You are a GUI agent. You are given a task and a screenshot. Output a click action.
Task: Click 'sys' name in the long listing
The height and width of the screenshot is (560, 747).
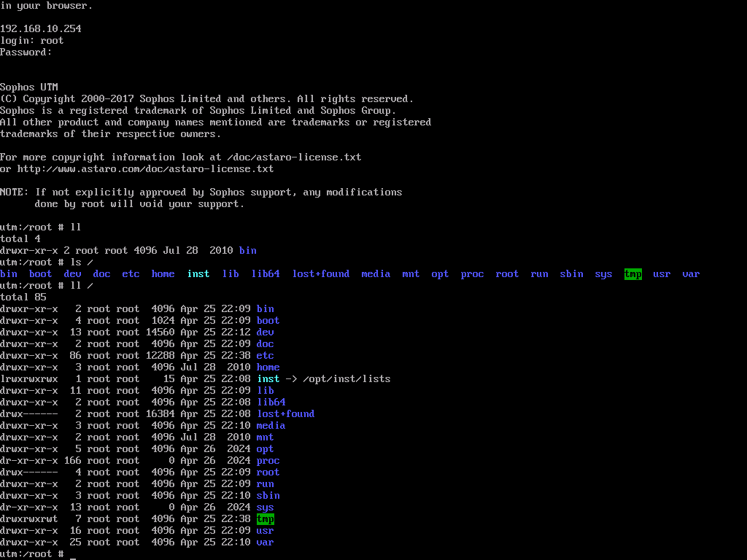point(266,507)
